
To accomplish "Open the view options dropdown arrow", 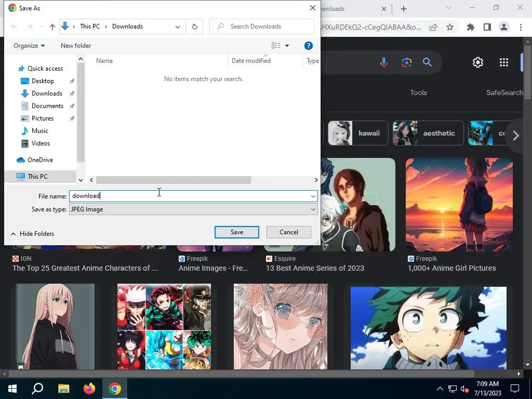I will click(x=287, y=46).
